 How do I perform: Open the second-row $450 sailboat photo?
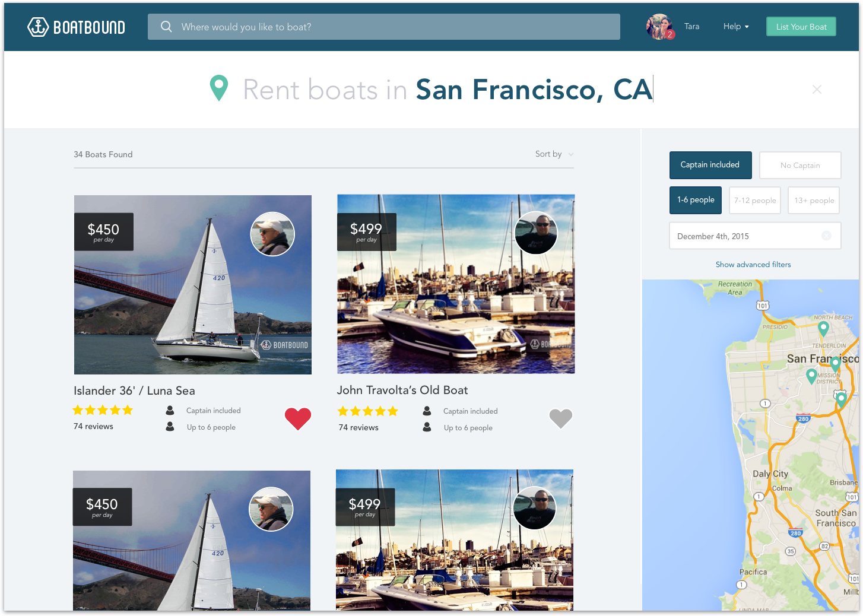coord(192,541)
